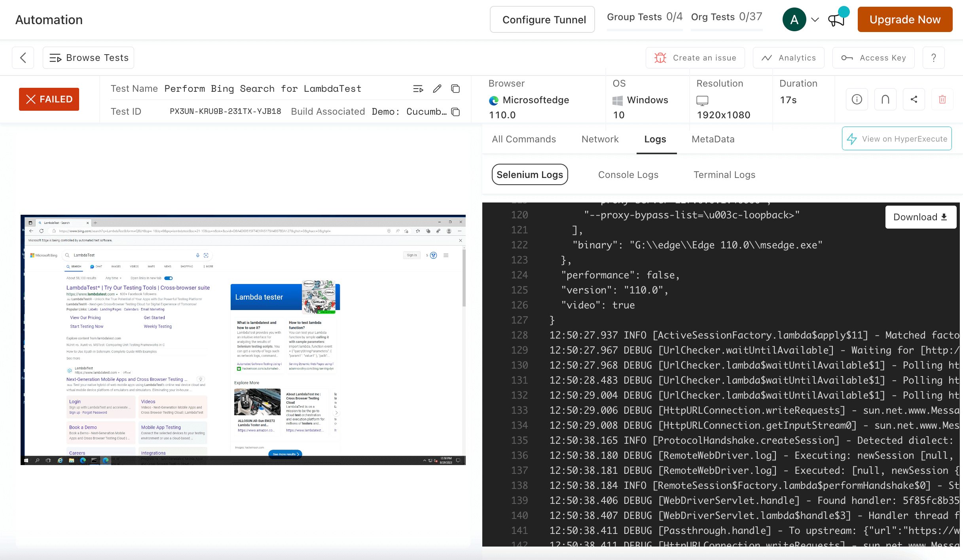This screenshot has width=963, height=560.
Task: Open test list icon next to test name
Action: pos(418,89)
